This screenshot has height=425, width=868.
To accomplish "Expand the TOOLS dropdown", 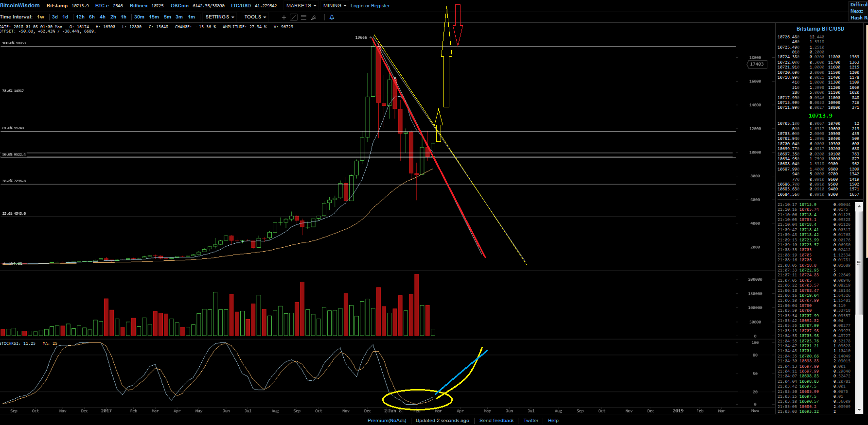I will (255, 17).
